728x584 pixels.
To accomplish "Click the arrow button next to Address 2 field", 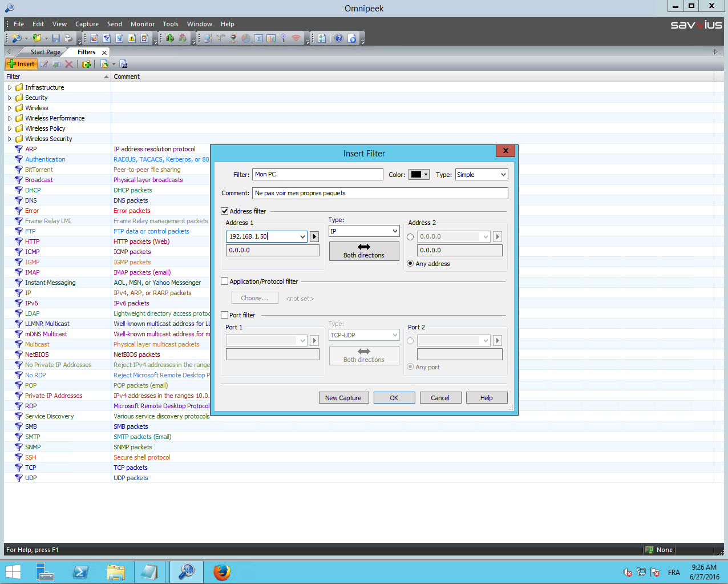I will [498, 236].
